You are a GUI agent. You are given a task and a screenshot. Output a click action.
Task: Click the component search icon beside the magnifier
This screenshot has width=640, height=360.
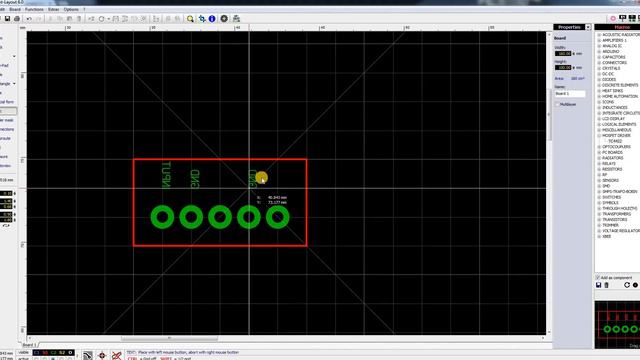coord(202,19)
